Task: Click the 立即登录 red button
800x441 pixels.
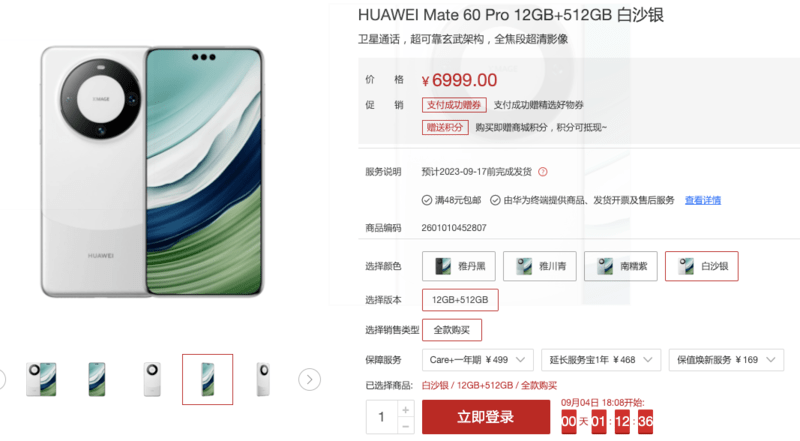Action: (486, 417)
